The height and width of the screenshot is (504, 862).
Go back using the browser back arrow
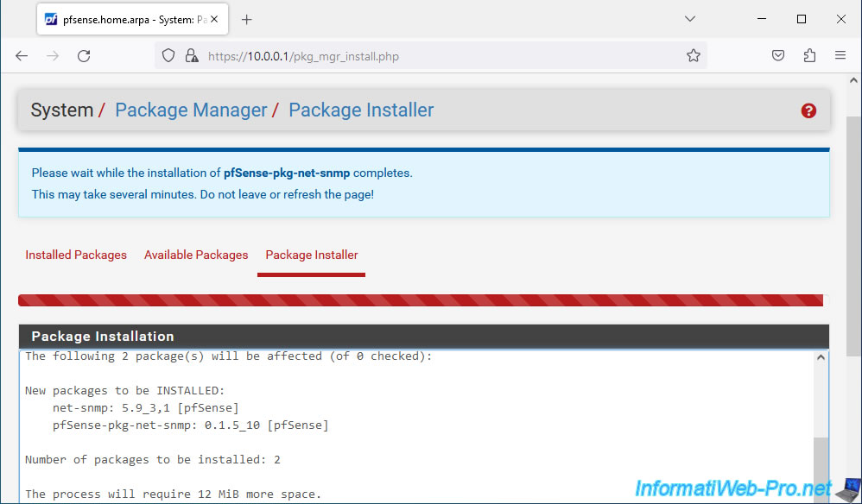pyautogui.click(x=22, y=55)
